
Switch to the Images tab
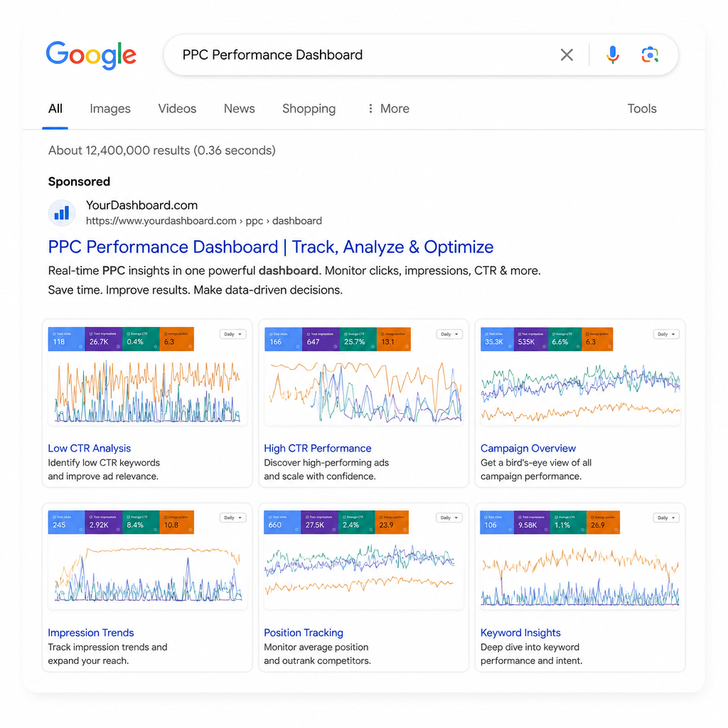click(110, 109)
